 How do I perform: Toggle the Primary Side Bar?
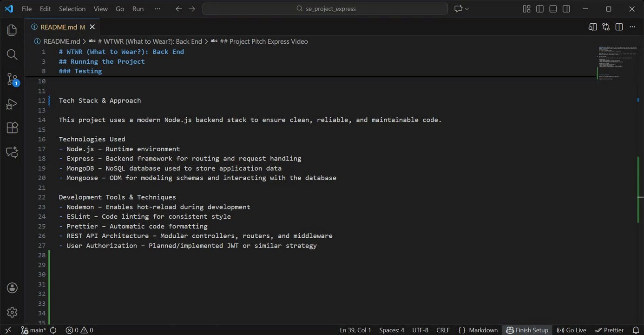(540, 9)
